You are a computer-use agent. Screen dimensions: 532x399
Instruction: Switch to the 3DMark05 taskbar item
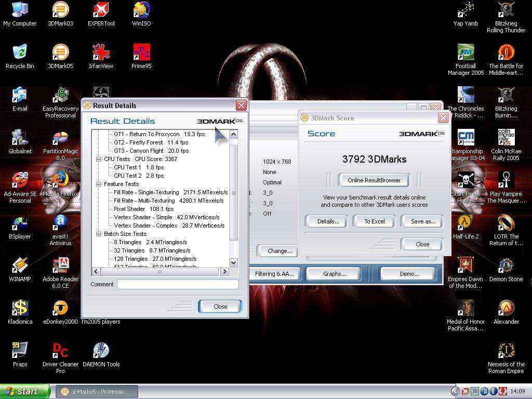click(97, 391)
